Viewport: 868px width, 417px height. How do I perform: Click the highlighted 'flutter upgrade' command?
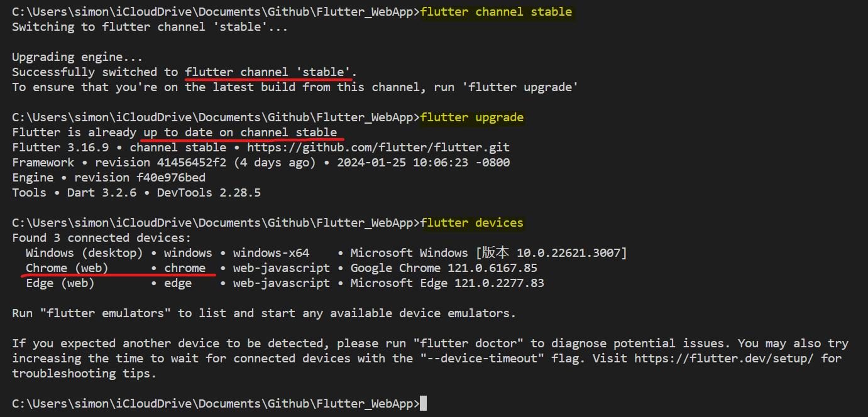[472, 117]
